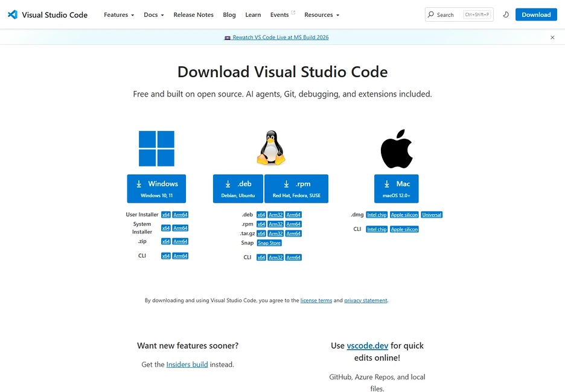Click the external link icon beside Events
Screen dimensions: 565x392
click(x=293, y=12)
